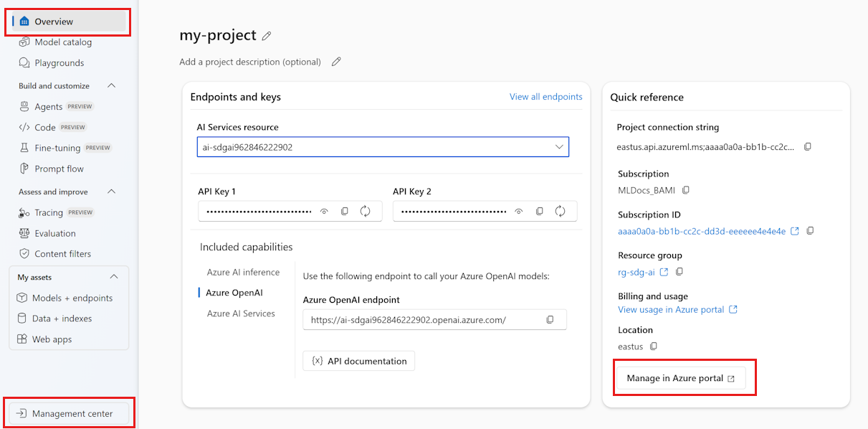Image resolution: width=868 pixels, height=429 pixels.
Task: Open View all endpoints link
Action: pos(545,97)
